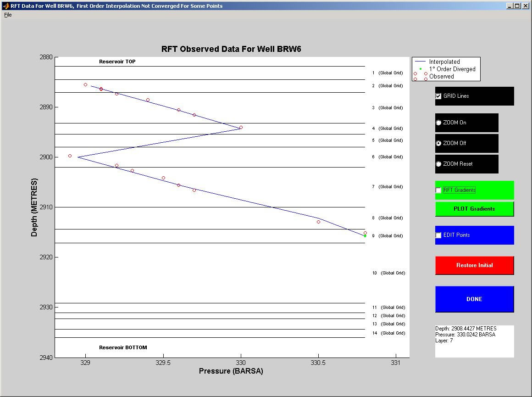Enable the EDIT Points checkbox

(438, 235)
